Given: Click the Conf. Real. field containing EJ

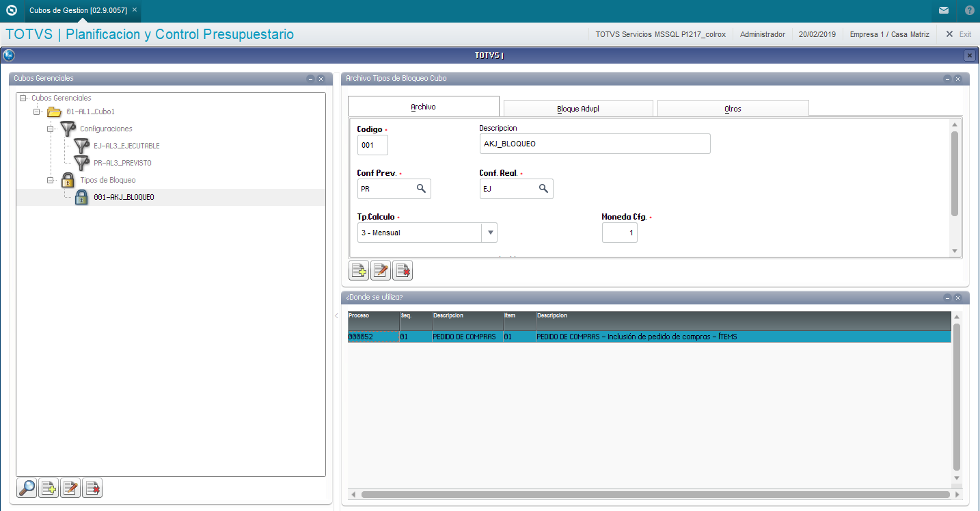Looking at the screenshot, I should (x=516, y=189).
